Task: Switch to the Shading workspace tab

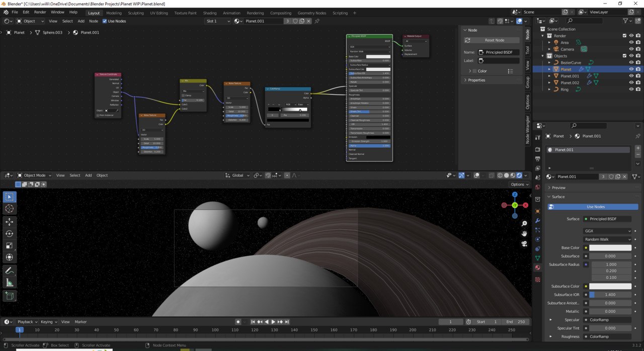Action: click(x=210, y=13)
